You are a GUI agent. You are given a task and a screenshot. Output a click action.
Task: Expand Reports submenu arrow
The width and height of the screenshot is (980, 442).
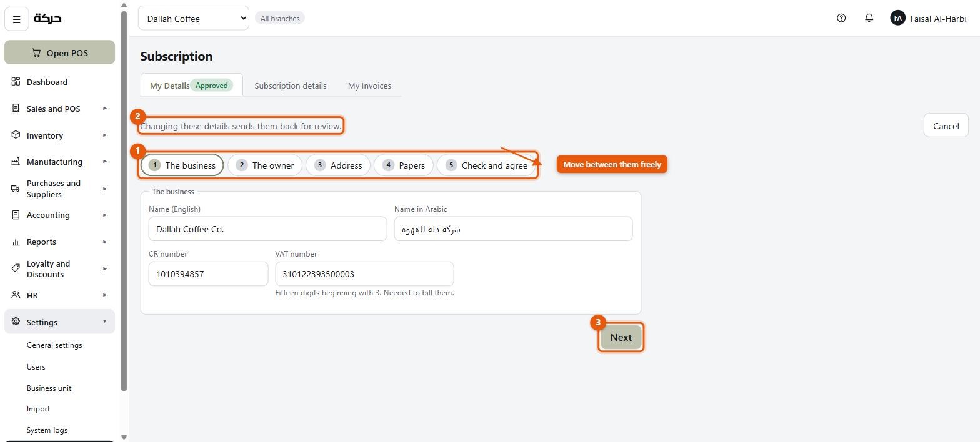point(104,242)
